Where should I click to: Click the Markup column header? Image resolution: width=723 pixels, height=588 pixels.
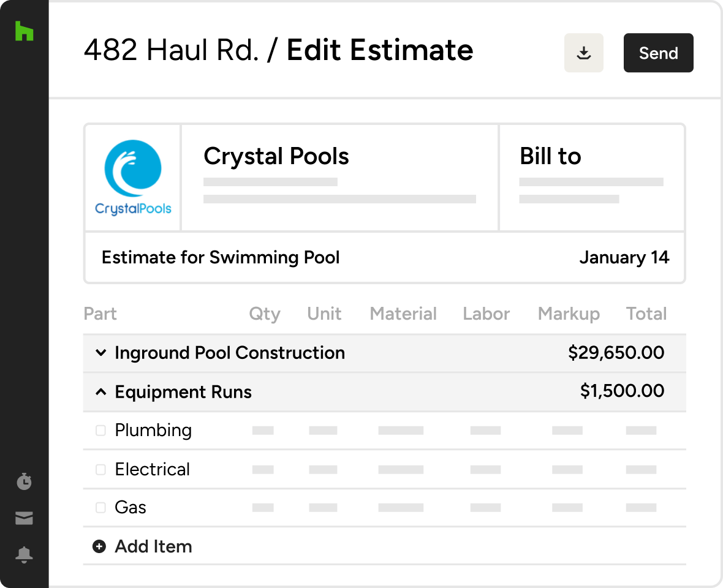pyautogui.click(x=568, y=314)
